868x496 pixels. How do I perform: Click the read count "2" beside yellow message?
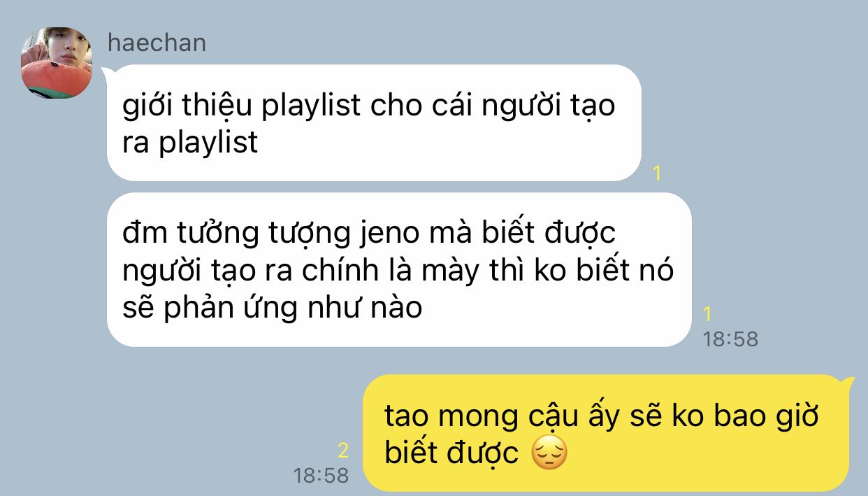tap(342, 450)
